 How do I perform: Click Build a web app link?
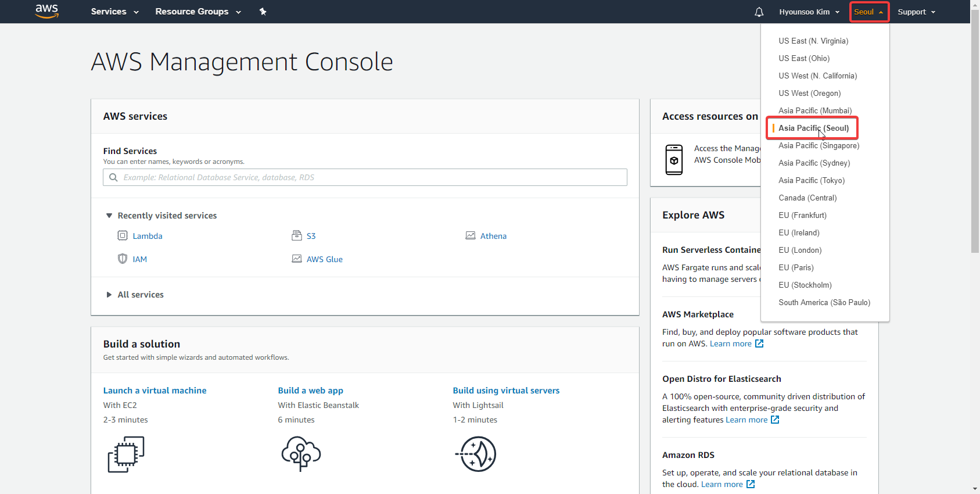coord(310,391)
